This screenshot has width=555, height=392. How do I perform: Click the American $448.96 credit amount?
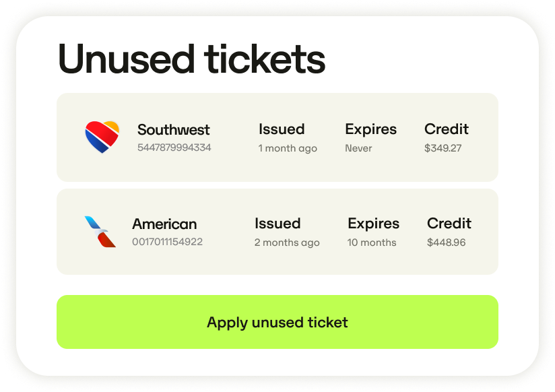click(x=446, y=242)
